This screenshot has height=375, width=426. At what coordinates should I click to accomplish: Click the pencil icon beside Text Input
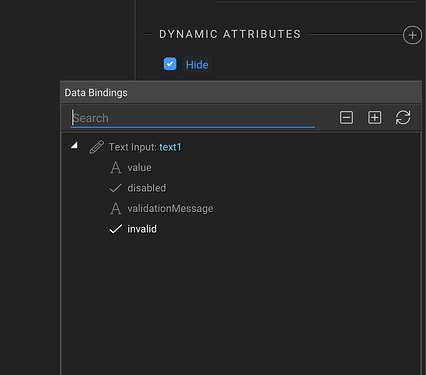[x=97, y=147]
